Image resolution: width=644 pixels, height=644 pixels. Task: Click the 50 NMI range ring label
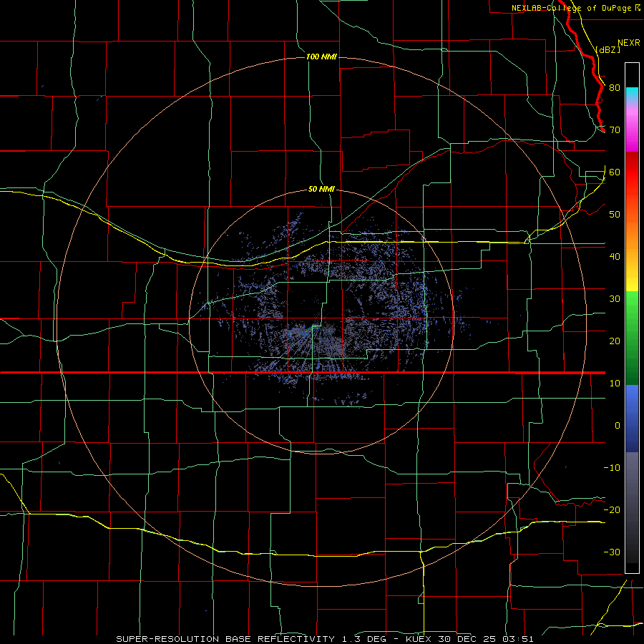coord(321,189)
